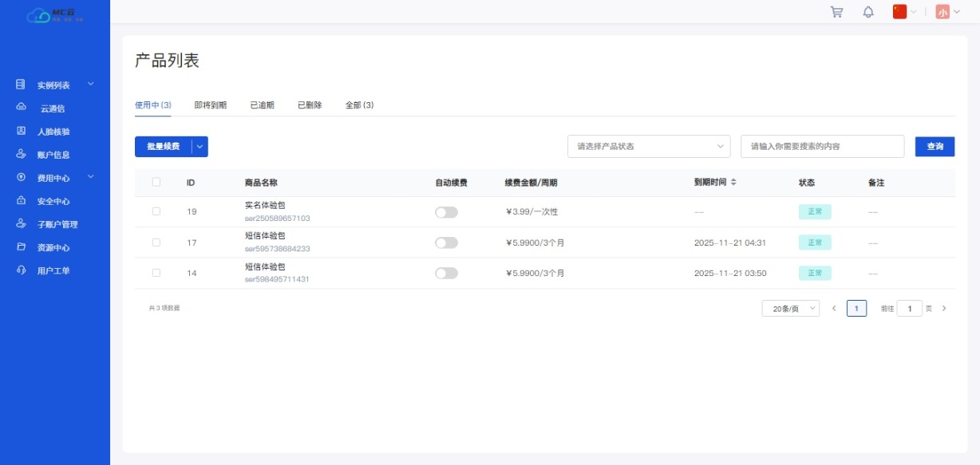Click the search content input field

(822, 147)
